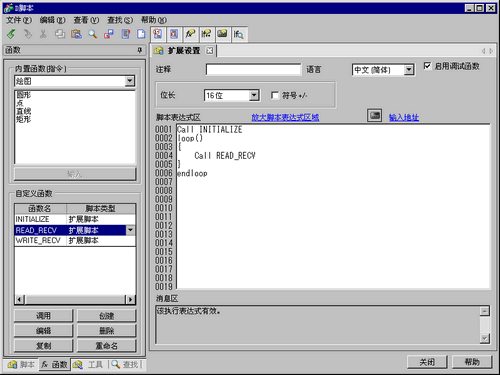
Task: Close the 扩展设置 tab with its X
Action: 209,50
